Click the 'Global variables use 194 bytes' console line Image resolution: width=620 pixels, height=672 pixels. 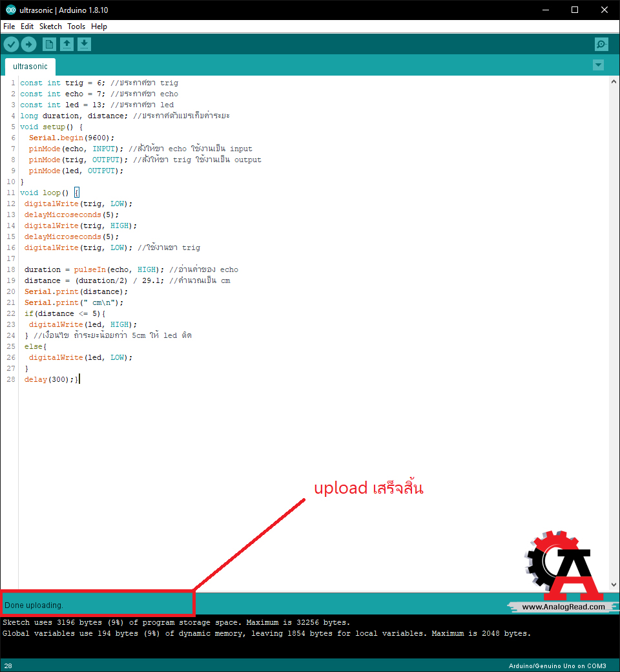pos(267,633)
